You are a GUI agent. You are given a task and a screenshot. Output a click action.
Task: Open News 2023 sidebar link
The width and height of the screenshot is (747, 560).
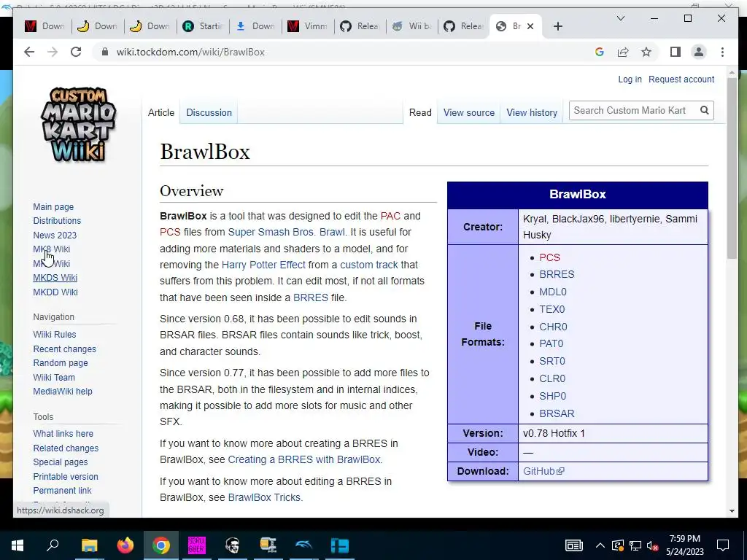(55, 235)
